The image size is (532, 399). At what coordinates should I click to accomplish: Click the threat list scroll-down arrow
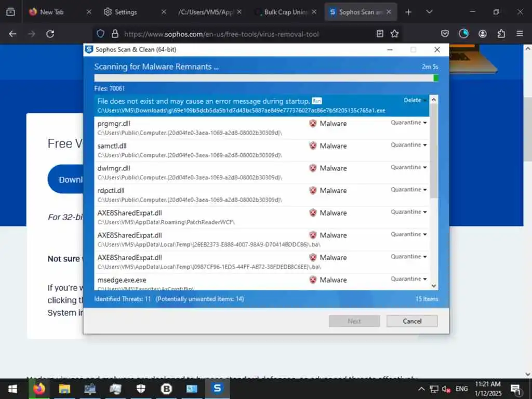(434, 286)
